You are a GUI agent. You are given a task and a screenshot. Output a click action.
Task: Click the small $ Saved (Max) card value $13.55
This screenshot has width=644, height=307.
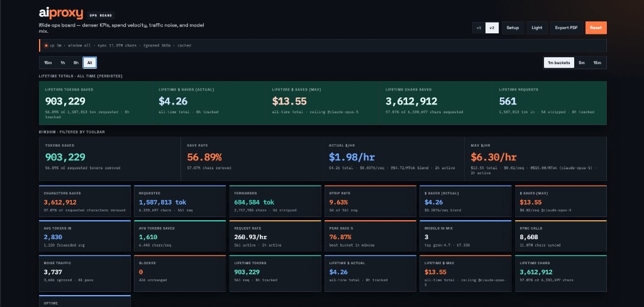(531, 202)
